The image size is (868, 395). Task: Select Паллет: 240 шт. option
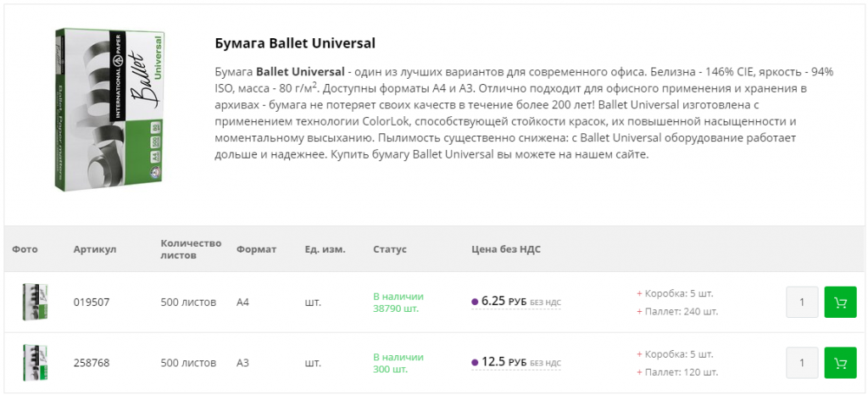tap(680, 311)
